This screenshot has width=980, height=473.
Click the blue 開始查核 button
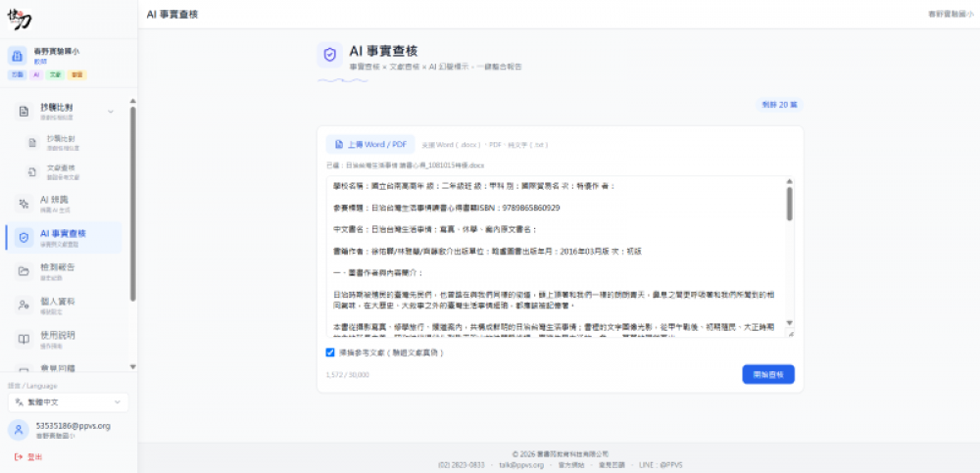point(768,374)
